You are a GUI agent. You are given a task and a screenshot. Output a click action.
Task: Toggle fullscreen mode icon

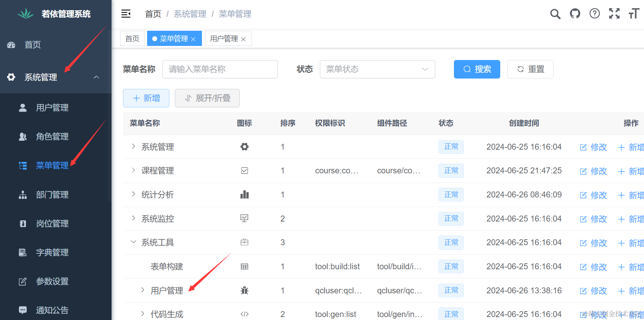614,14
